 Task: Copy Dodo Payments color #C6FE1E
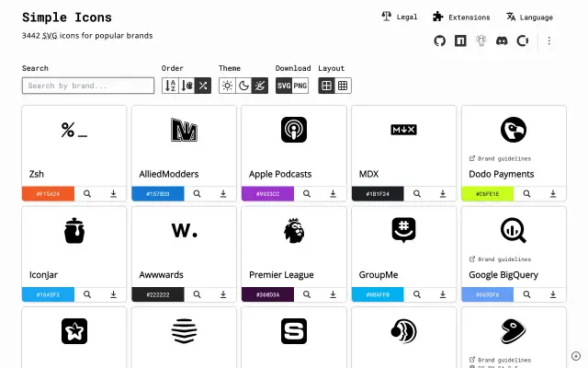[x=488, y=194]
